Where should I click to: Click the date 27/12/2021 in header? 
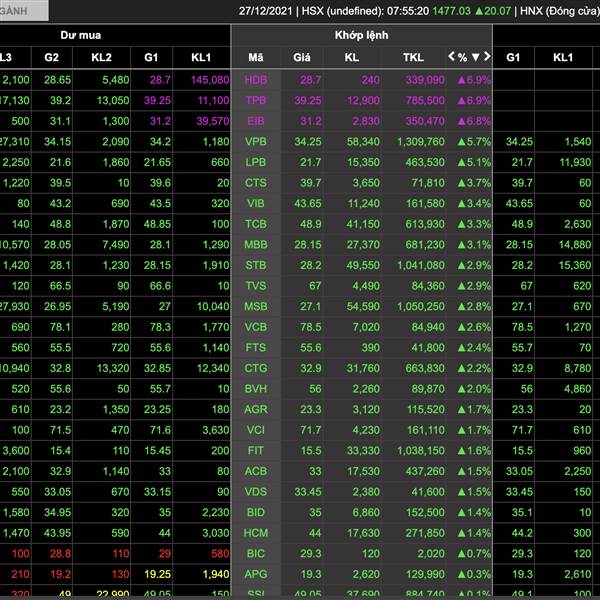[266, 11]
